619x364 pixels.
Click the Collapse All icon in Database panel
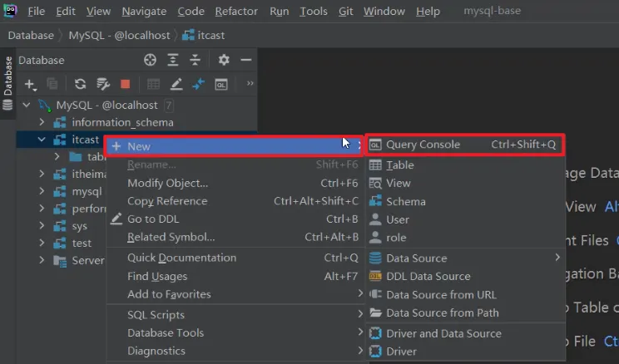195,61
